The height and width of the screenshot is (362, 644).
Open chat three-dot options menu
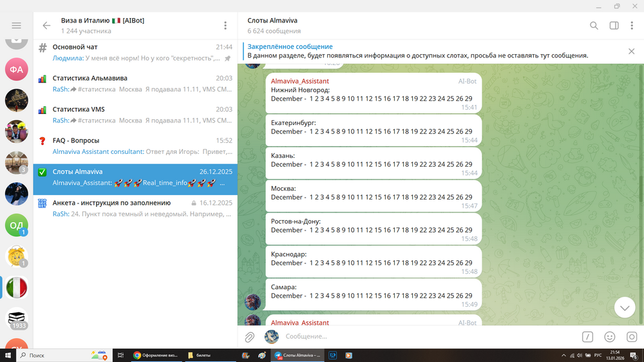(x=632, y=26)
